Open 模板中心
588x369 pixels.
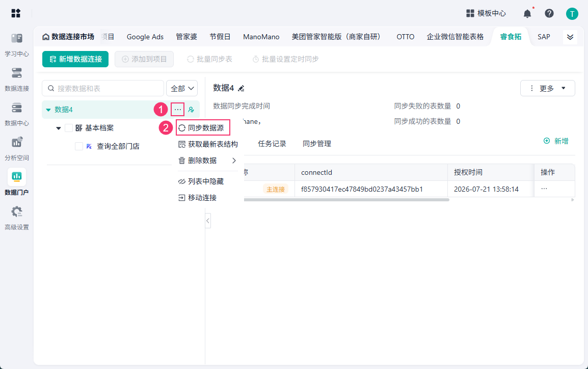(x=486, y=13)
